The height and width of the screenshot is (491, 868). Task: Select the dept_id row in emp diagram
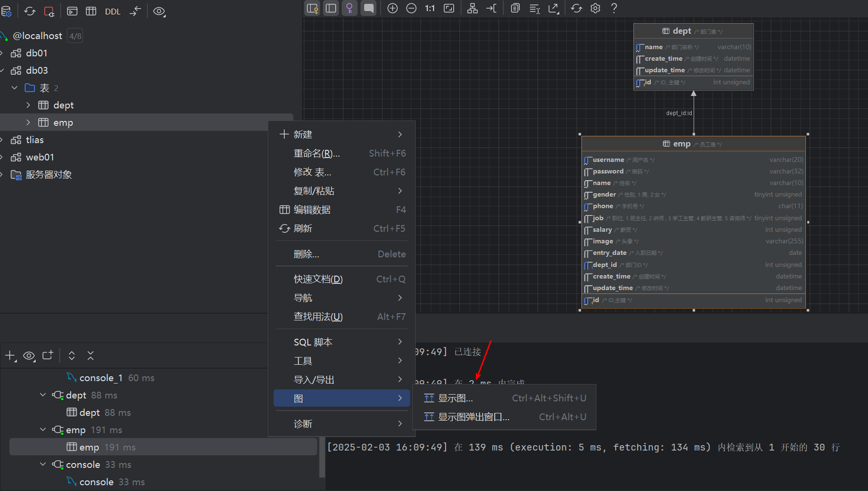click(x=693, y=265)
